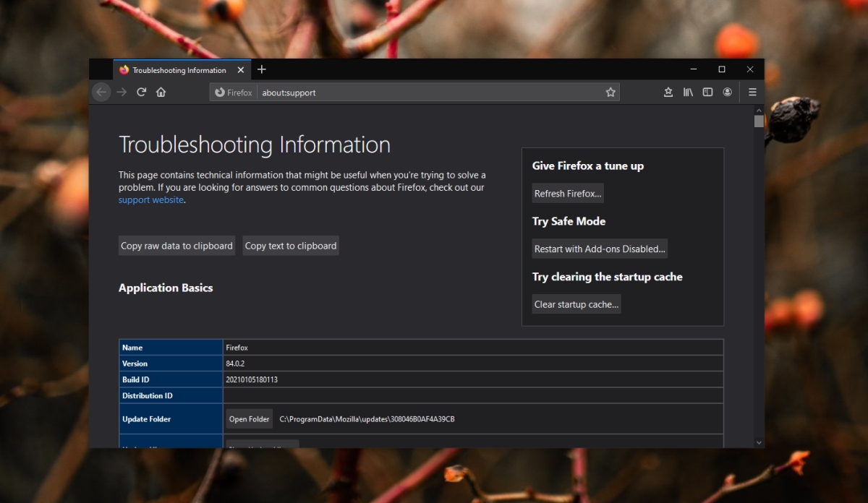Click the Back navigation arrow
Viewport: 868px width, 503px height.
click(102, 93)
